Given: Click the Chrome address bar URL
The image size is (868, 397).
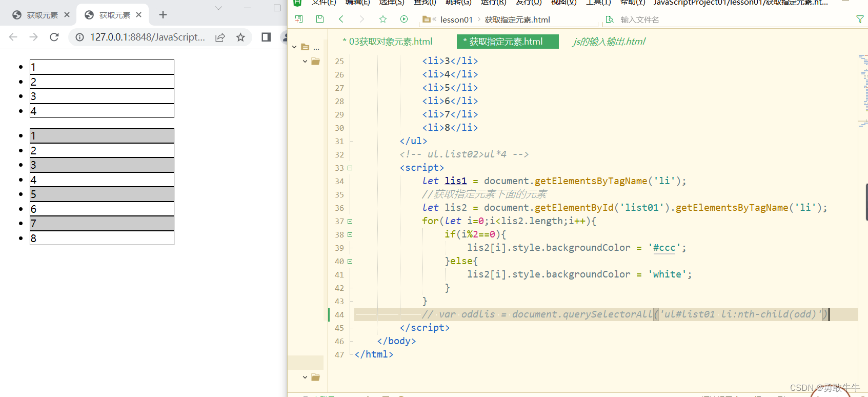Looking at the screenshot, I should tap(148, 37).
